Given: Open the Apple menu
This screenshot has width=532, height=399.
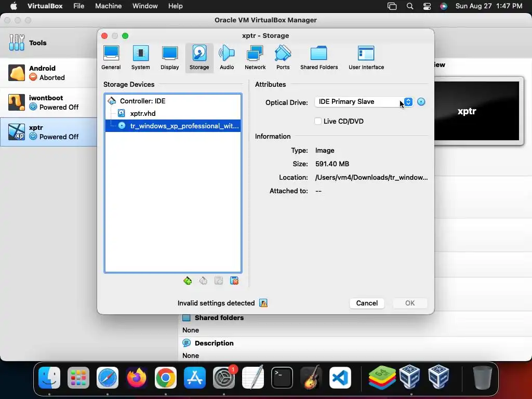Looking at the screenshot, I should click(14, 6).
